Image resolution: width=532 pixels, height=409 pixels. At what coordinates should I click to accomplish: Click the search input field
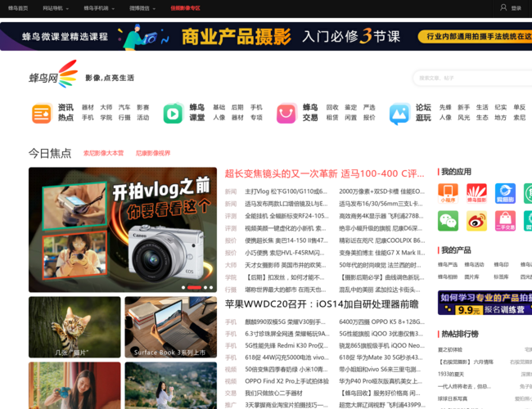click(x=471, y=78)
